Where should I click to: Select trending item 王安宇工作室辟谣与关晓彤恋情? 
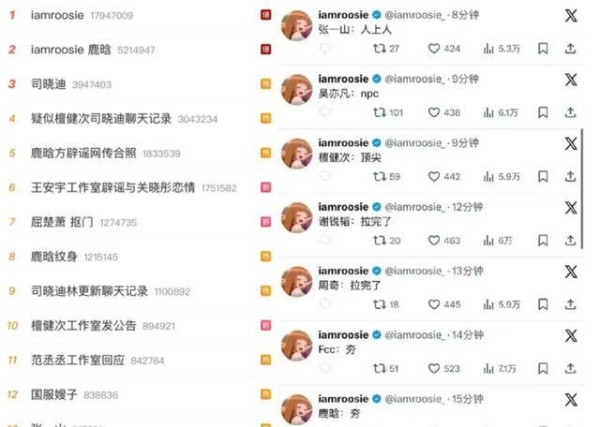113,187
